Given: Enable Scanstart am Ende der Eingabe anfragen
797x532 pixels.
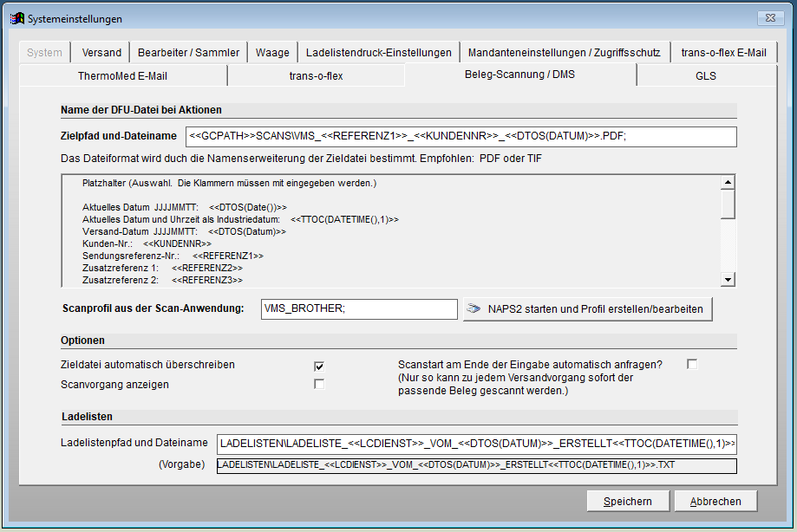Looking at the screenshot, I should 691,364.
